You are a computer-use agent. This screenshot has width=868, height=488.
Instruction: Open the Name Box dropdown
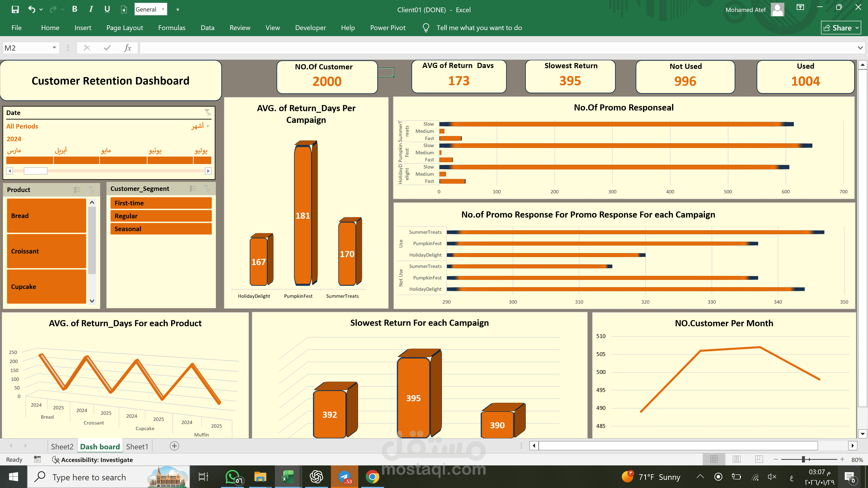tap(54, 48)
